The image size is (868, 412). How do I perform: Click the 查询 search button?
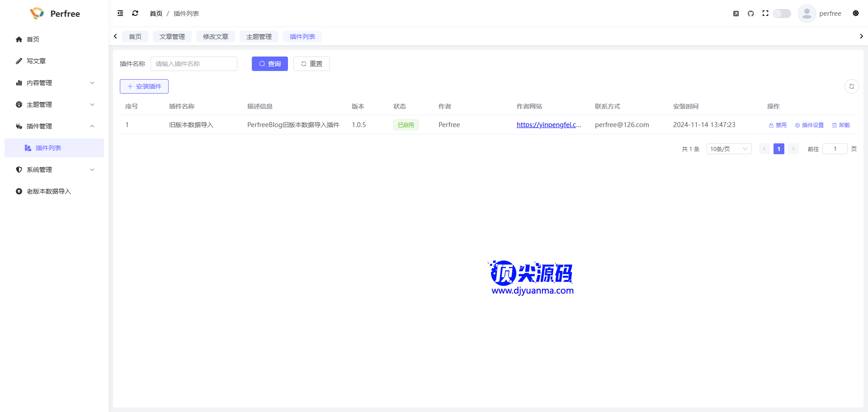click(269, 64)
